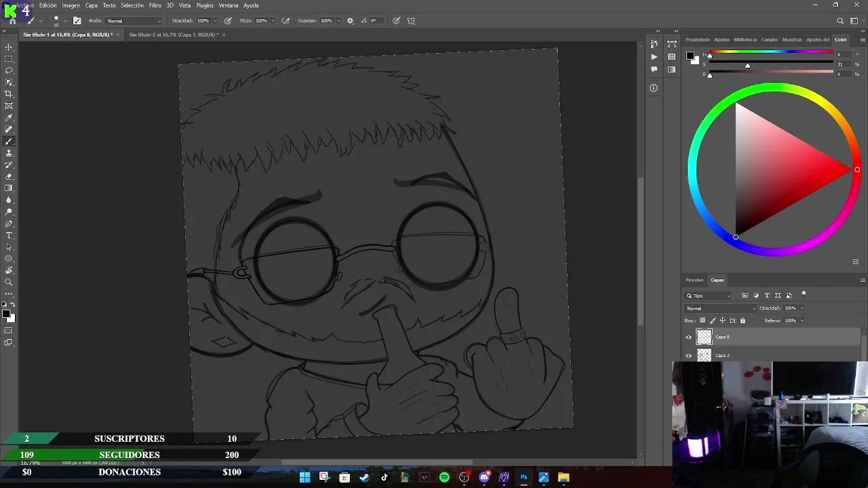The image size is (868, 488).
Task: Open the brush settings panel toggle icon
Action: point(77,21)
